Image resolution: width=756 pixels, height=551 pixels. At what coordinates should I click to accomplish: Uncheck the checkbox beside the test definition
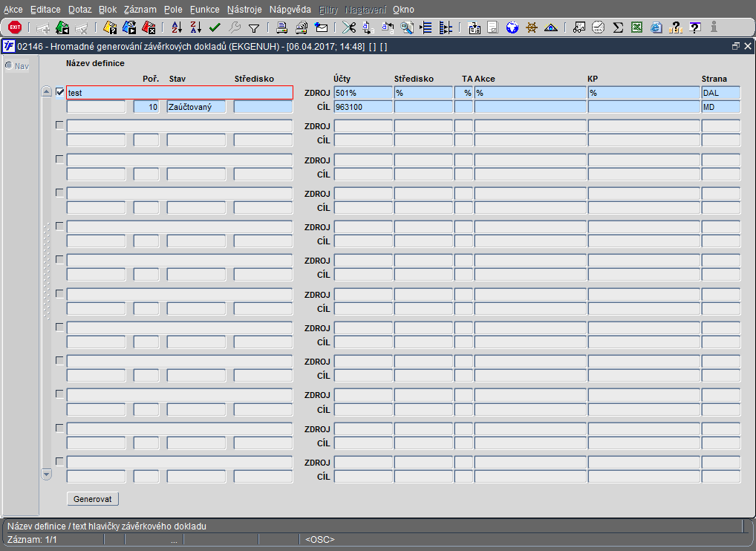click(60, 91)
